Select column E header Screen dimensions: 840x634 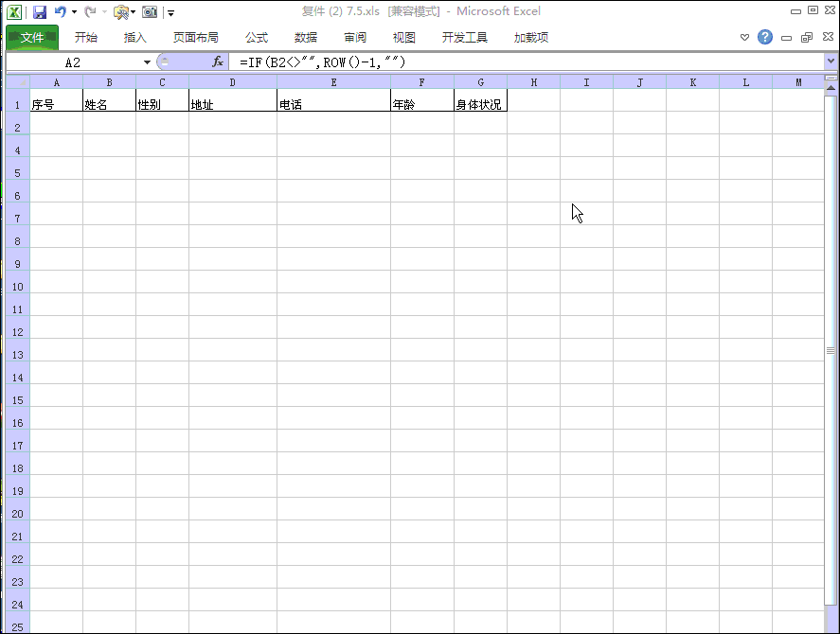333,82
